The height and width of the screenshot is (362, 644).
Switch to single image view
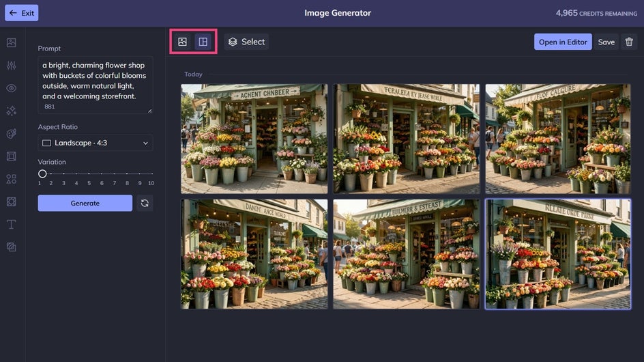(x=182, y=42)
